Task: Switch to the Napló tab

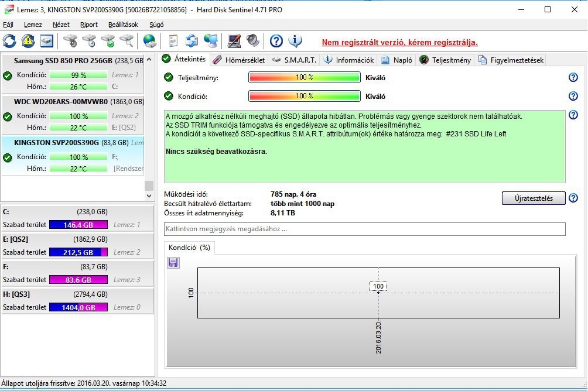Action: (x=396, y=60)
